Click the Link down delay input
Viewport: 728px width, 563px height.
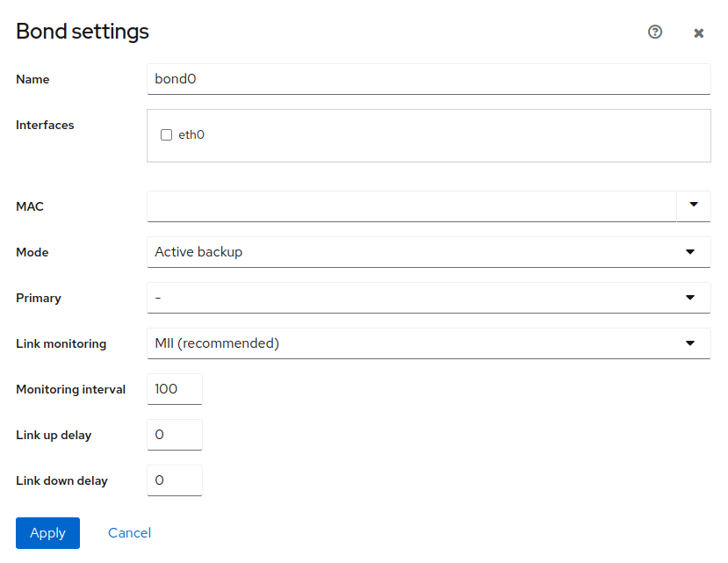pos(175,480)
